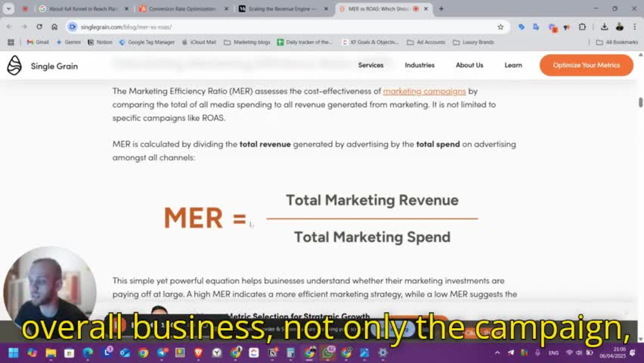Click the singlegrain.com address bar
Image resolution: width=644 pixels, height=363 pixels.
point(283,26)
